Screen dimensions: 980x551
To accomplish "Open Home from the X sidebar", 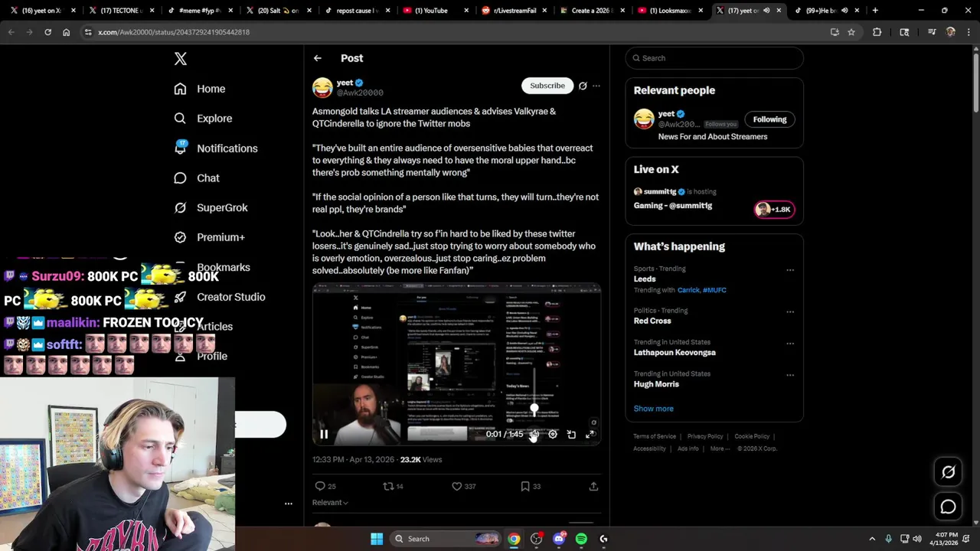I will (x=200, y=89).
